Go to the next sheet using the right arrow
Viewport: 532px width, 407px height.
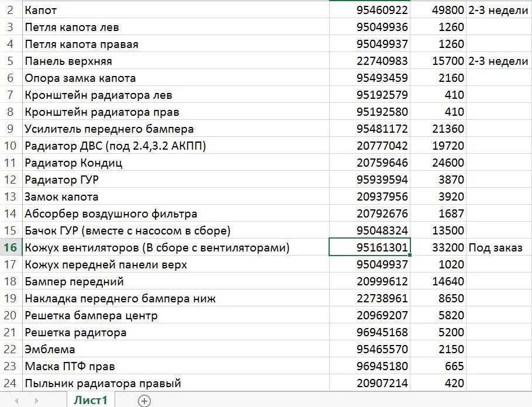pyautogui.click(x=36, y=401)
